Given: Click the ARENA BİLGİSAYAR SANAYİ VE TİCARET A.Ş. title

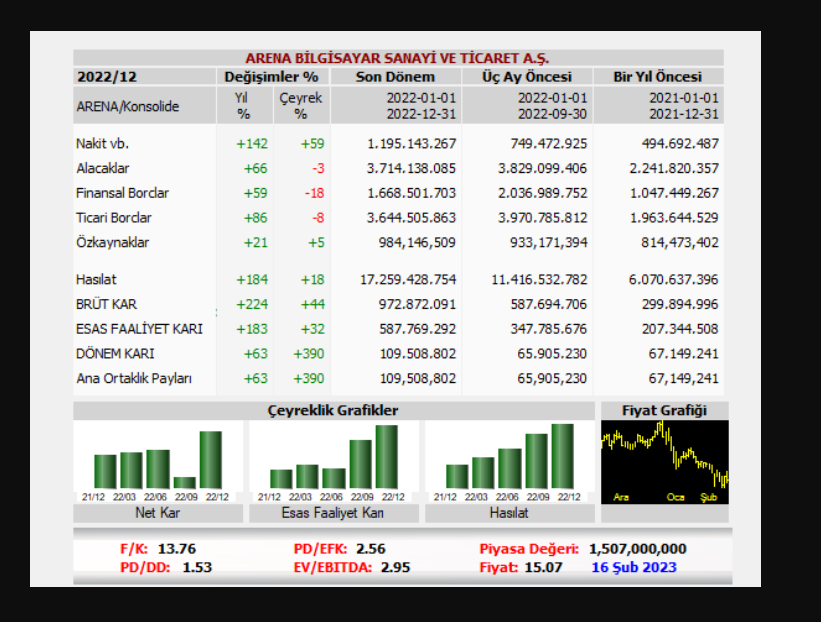Looking at the screenshot, I should [397, 58].
